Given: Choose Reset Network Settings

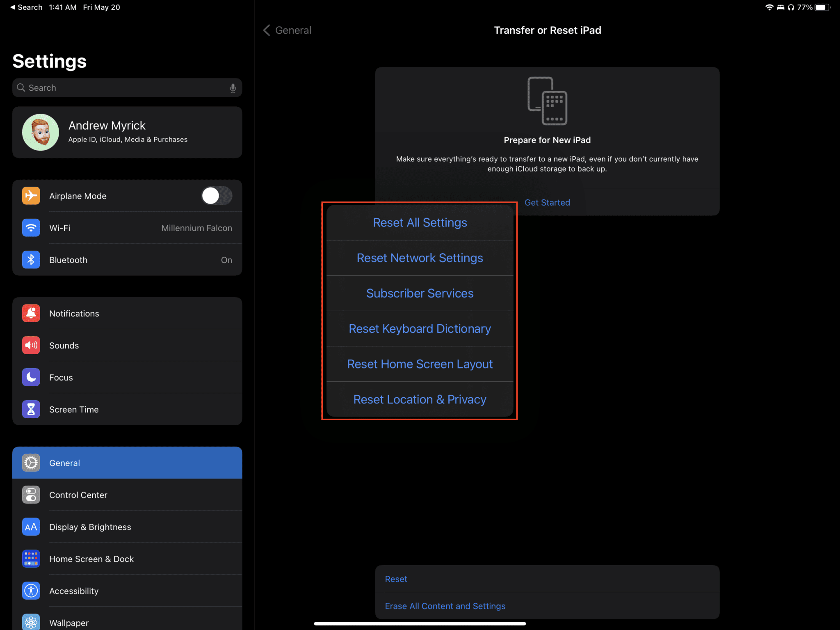Looking at the screenshot, I should pos(420,258).
